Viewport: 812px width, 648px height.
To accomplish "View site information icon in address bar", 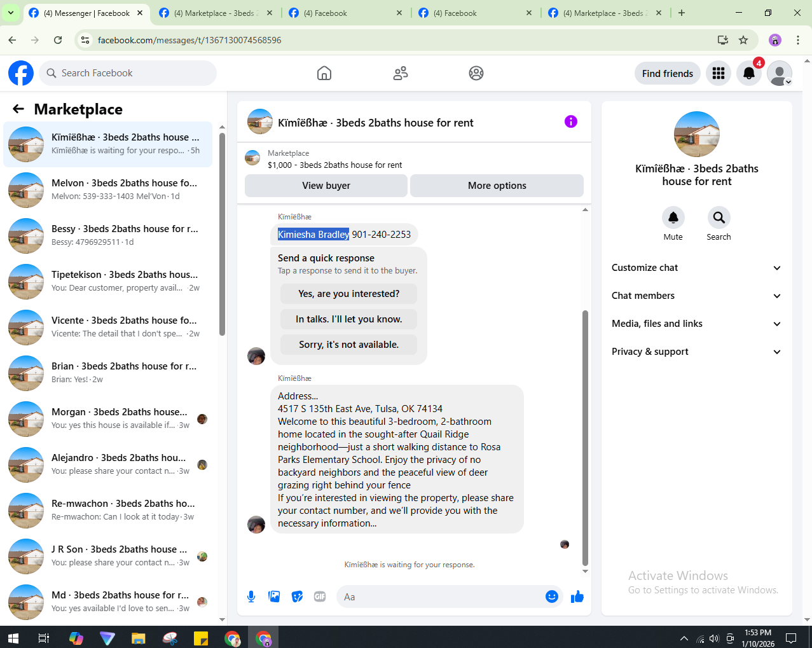I will [85, 40].
